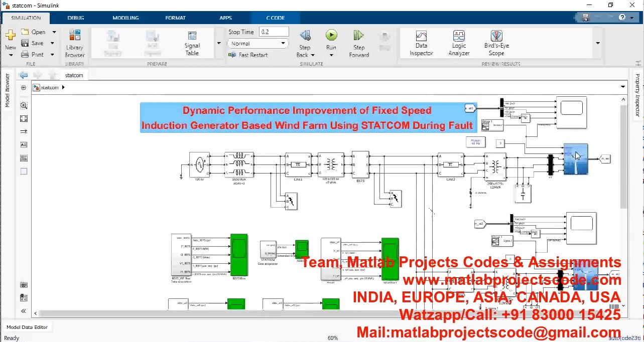The image size is (644, 342).
Task: Open the simulation mode Normal dropdown
Action: 259,44
